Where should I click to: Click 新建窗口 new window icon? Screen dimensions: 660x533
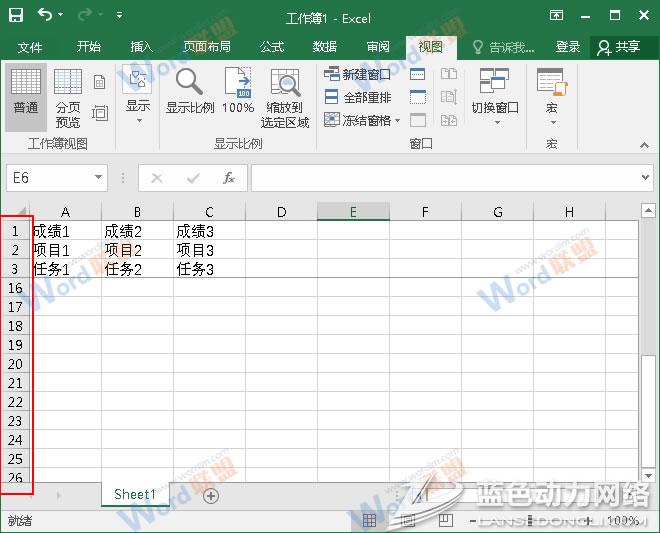(x=358, y=74)
